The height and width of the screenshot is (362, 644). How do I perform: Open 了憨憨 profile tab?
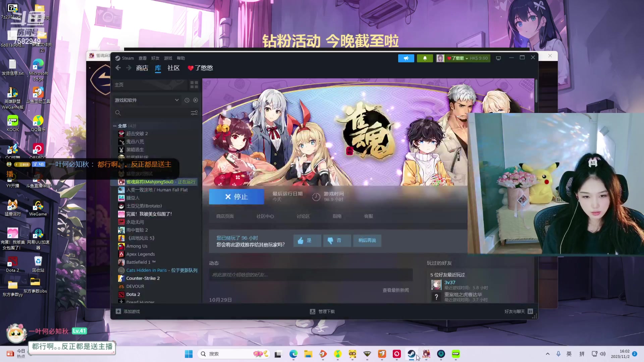tap(201, 68)
